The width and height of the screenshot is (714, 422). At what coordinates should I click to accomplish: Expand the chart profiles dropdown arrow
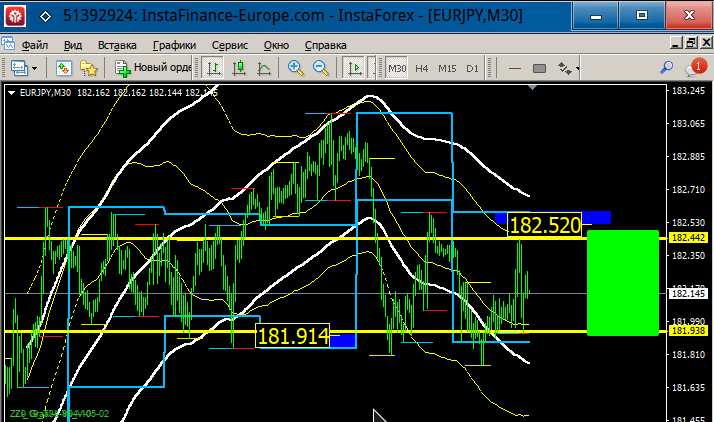(x=35, y=69)
